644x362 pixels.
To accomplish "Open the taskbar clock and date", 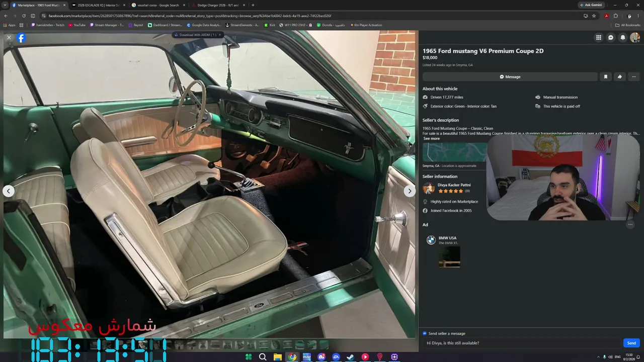I will [629, 357].
